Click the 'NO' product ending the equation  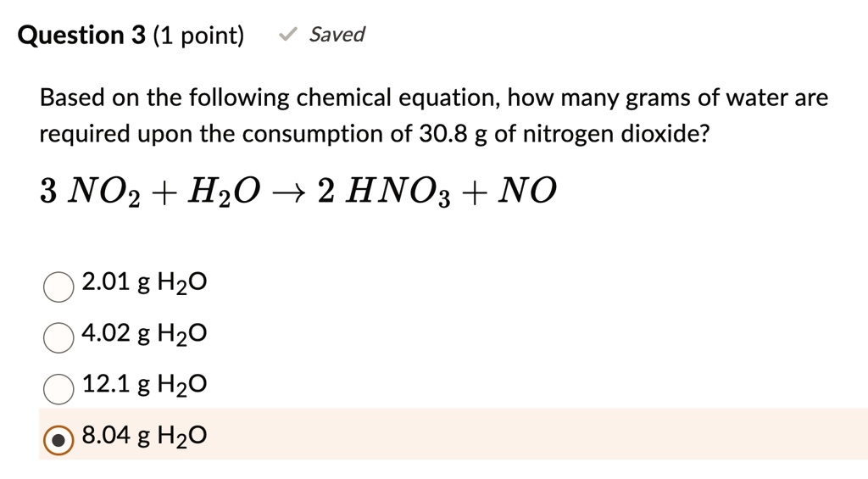point(526,193)
